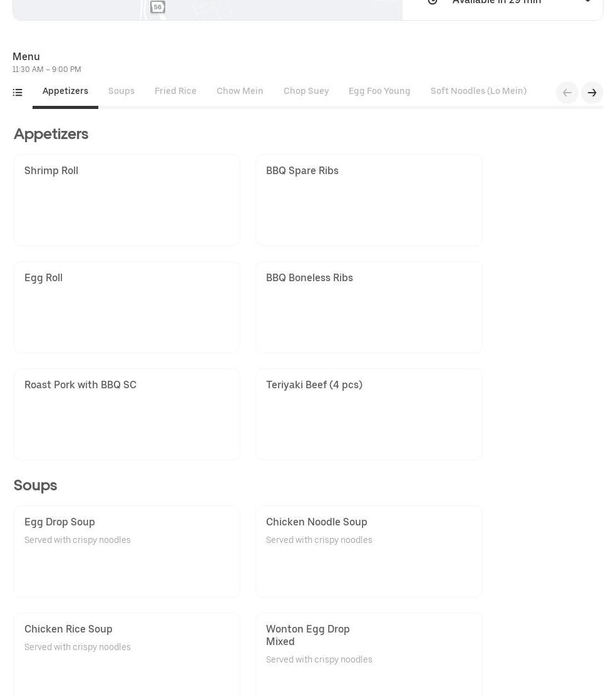Screen dimensions: 616x697
Task: Expand the 'Available in 29 min' dropdown
Action: coord(587,2)
